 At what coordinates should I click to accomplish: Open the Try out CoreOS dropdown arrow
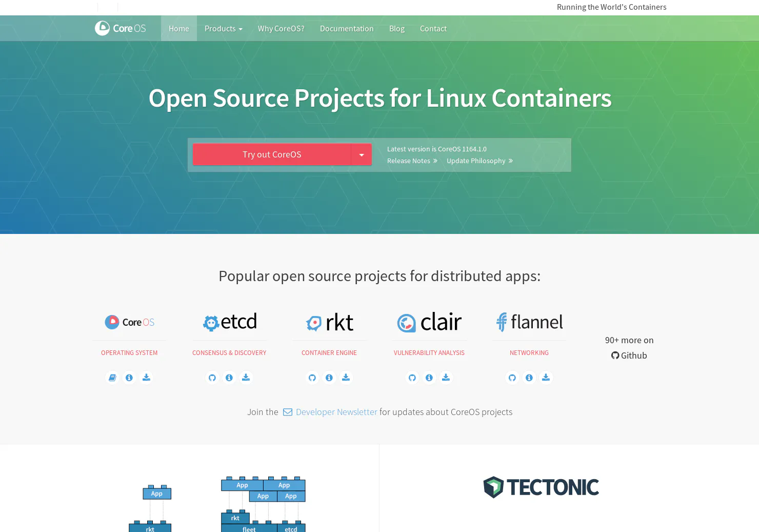tap(362, 154)
